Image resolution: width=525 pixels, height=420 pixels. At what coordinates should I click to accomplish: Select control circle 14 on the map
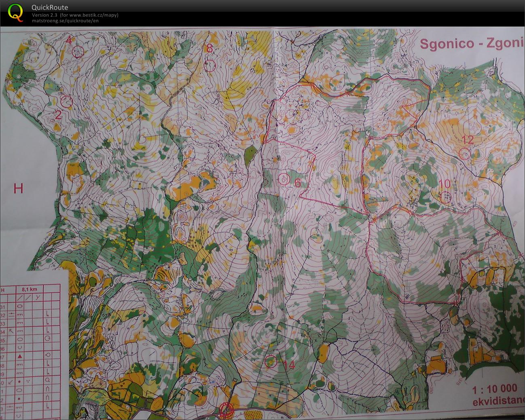(271, 361)
